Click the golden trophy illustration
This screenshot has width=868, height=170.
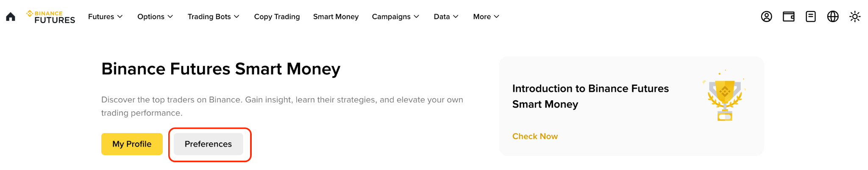(x=725, y=96)
